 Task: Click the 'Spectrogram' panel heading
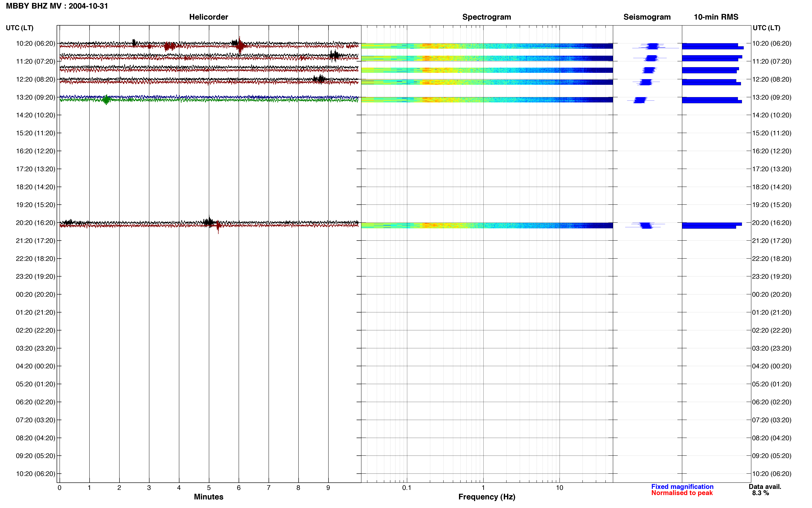click(487, 17)
